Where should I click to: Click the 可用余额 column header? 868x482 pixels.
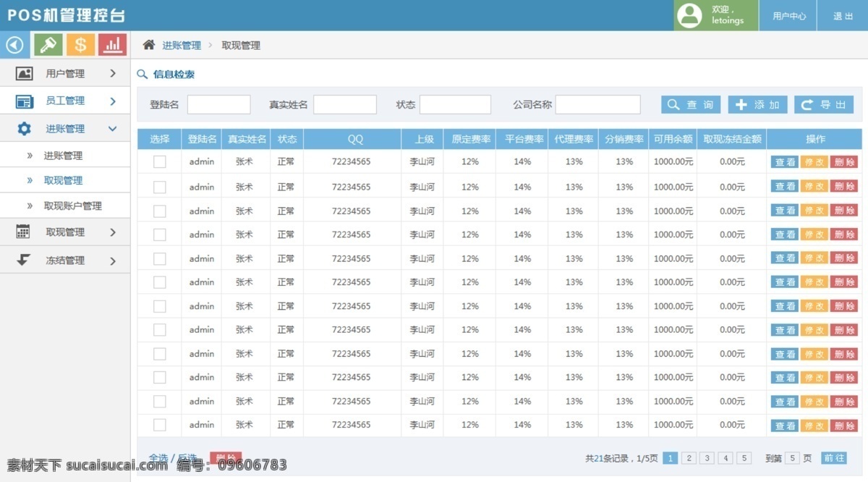(673, 139)
